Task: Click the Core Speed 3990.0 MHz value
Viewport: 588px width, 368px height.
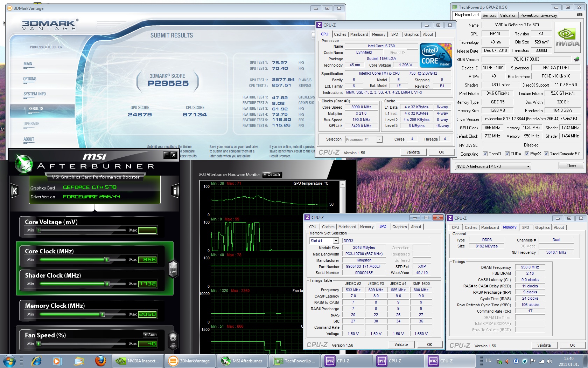Action: 361,107
